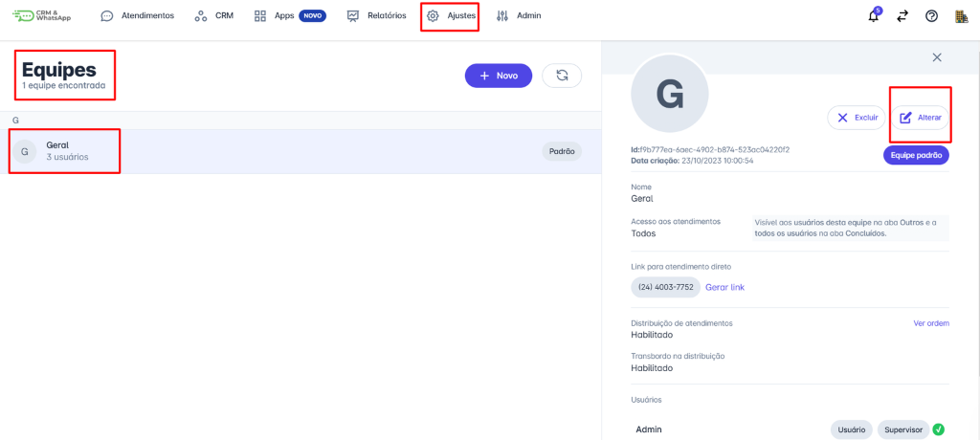Click the Gerar link hyperlink

(724, 287)
